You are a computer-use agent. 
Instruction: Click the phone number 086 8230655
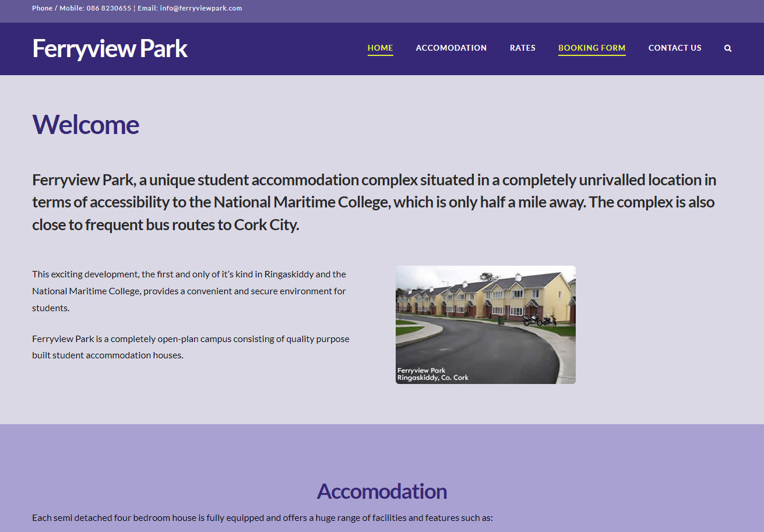click(109, 8)
